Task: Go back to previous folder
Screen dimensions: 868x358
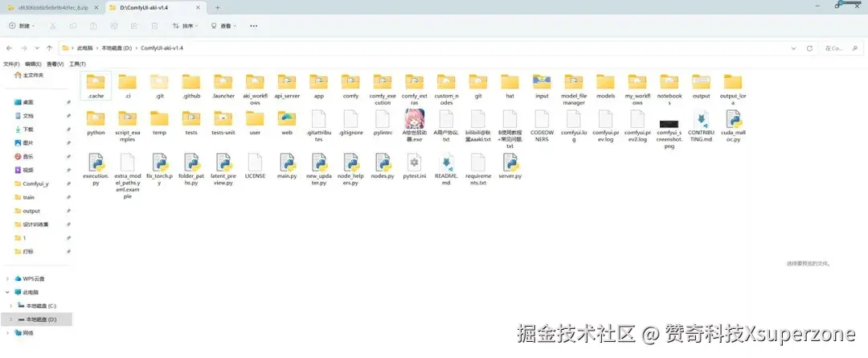Action: pos(9,48)
